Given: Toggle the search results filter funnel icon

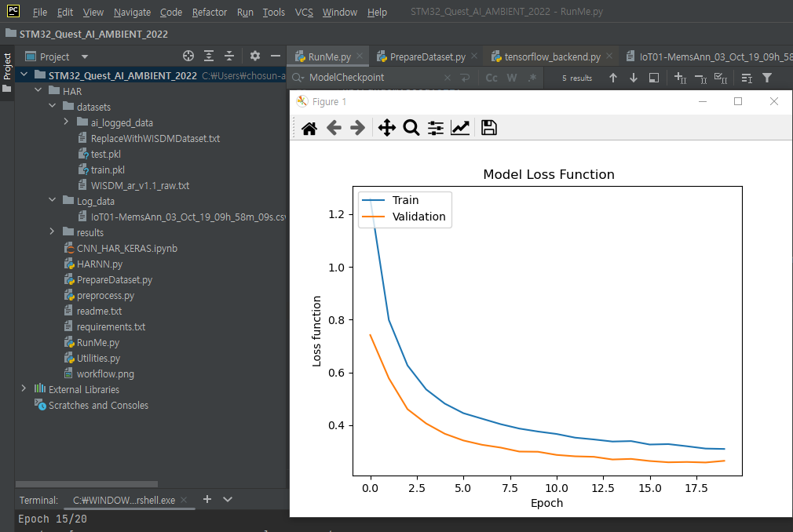Looking at the screenshot, I should (767, 78).
